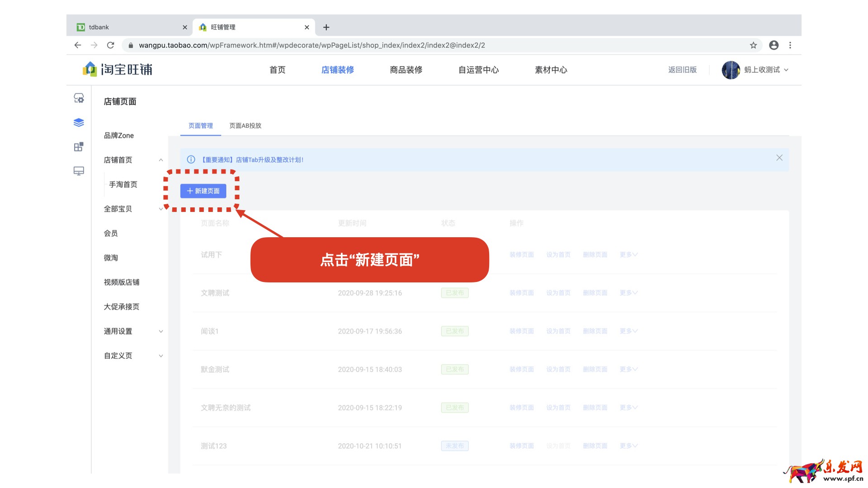Open the modules grid sidebar icon

79,147
